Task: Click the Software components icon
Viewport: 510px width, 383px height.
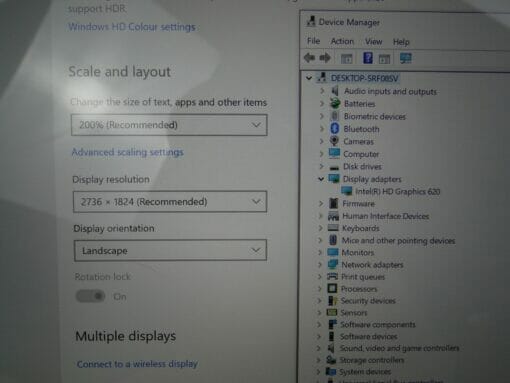Action: click(332, 324)
